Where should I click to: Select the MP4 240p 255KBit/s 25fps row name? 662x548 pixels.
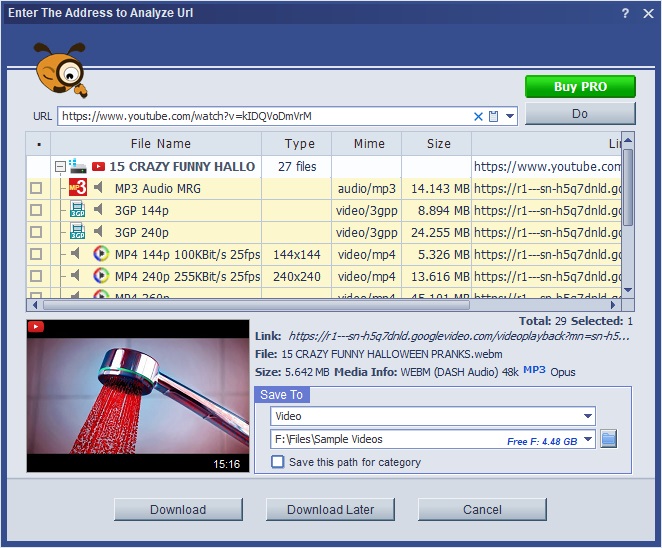187,276
